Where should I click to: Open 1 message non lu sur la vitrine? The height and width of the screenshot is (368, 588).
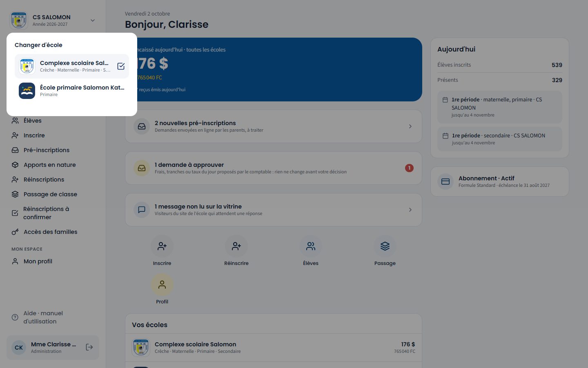click(274, 210)
